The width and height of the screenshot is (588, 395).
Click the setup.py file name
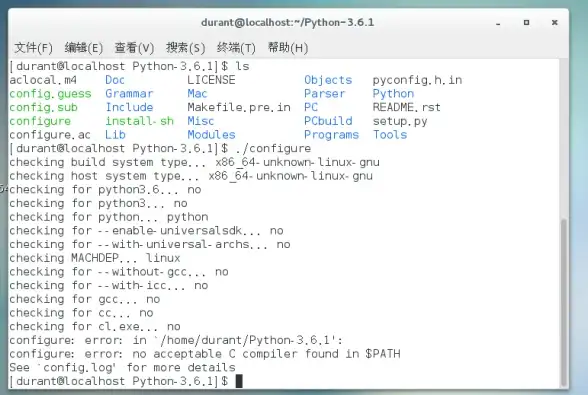click(400, 122)
